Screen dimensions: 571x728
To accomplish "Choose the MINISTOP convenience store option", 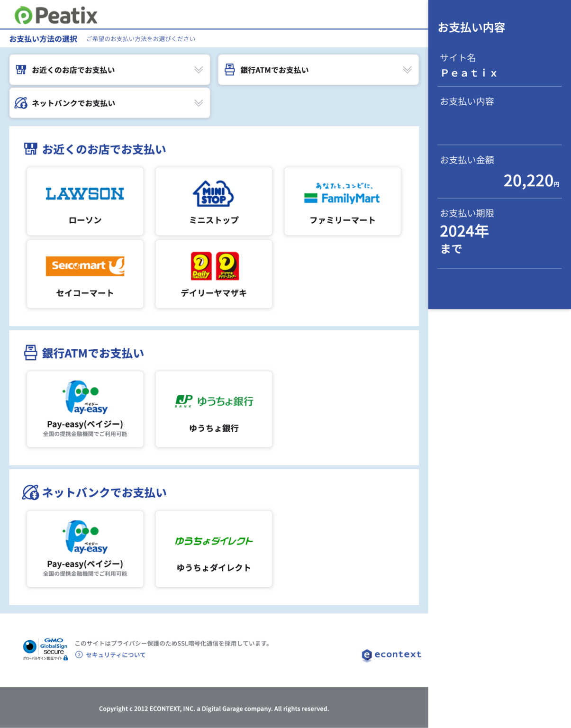I will pos(214,201).
